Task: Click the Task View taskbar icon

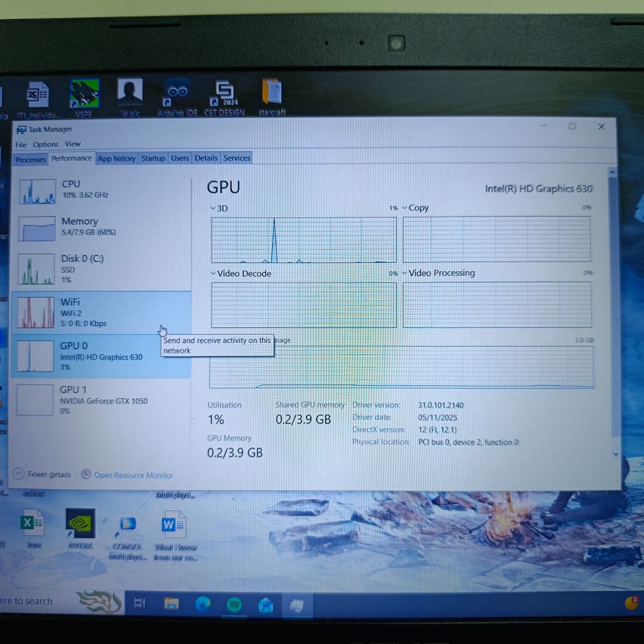Action: coord(140,603)
